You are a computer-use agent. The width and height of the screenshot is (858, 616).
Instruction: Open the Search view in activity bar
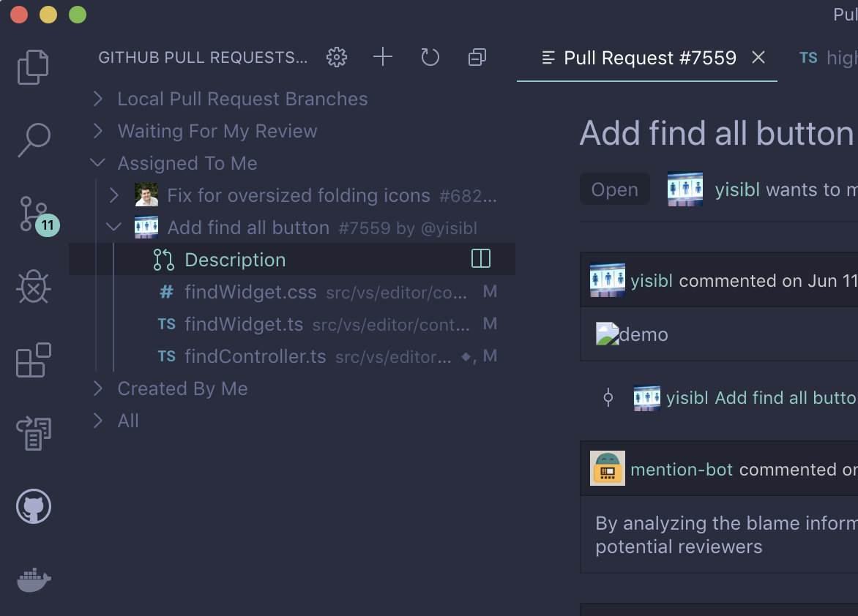34,140
